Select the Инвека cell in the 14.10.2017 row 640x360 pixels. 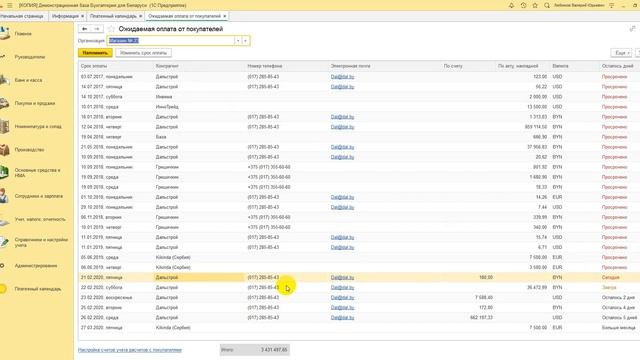(x=199, y=97)
